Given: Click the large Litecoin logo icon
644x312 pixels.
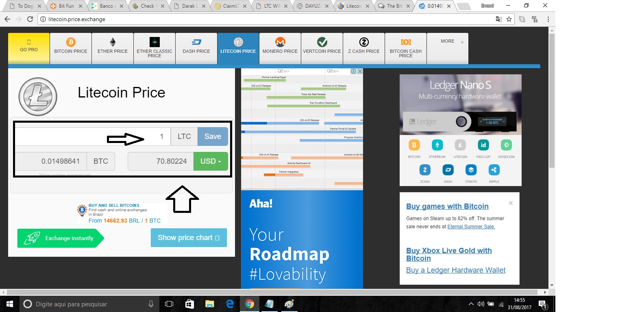Looking at the screenshot, I should point(38,97).
